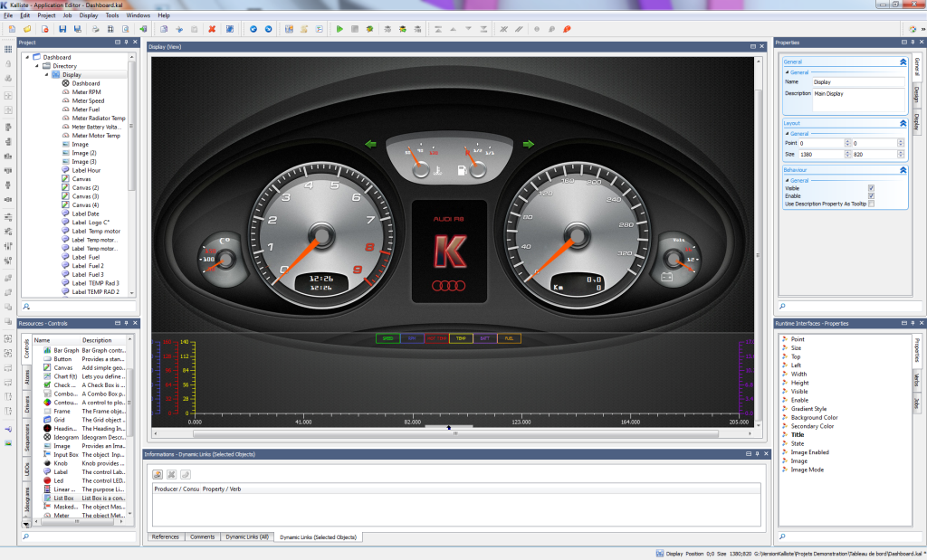Screen dimensions: 927x560
Task: Toggle the red HOT TEMP chart button
Action: (436, 338)
